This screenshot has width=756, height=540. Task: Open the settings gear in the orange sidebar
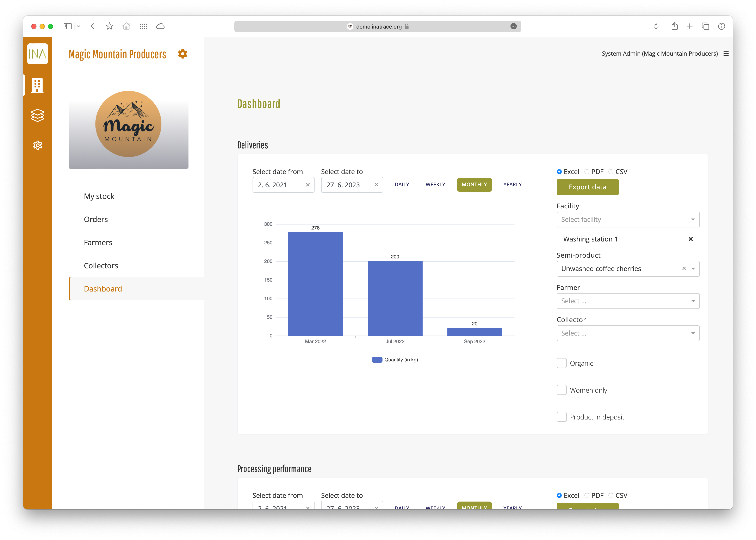38,145
